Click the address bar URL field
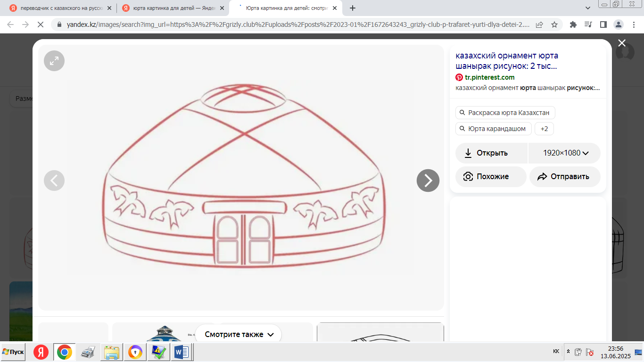 coord(298,25)
